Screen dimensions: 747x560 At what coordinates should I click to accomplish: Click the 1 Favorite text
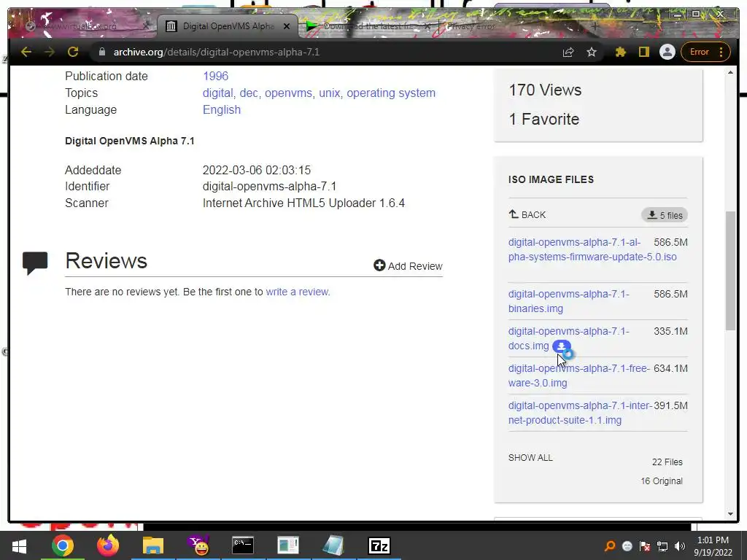pos(544,119)
